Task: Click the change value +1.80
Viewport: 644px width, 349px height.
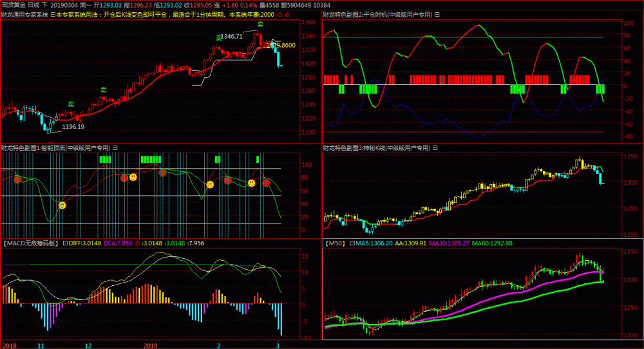Action: click(230, 5)
